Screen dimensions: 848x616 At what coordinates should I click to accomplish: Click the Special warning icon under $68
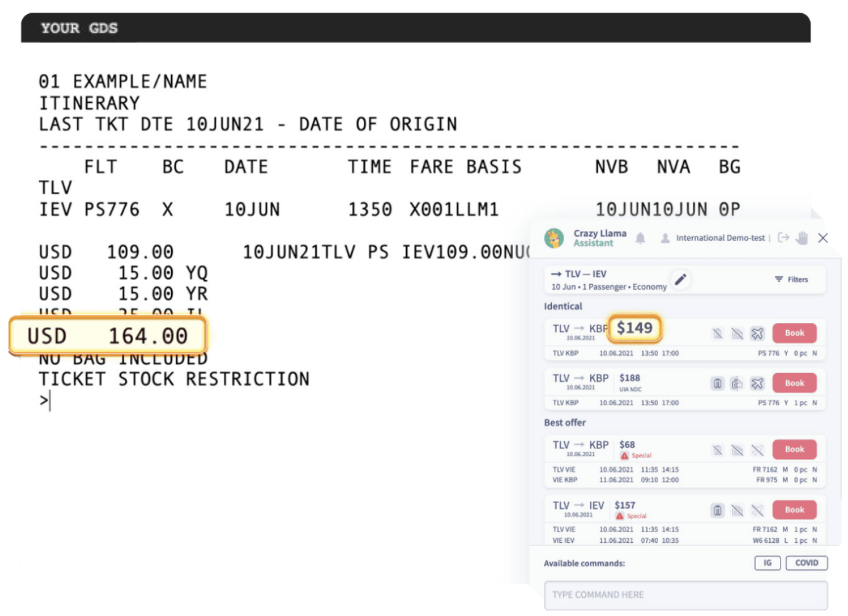tap(624, 455)
